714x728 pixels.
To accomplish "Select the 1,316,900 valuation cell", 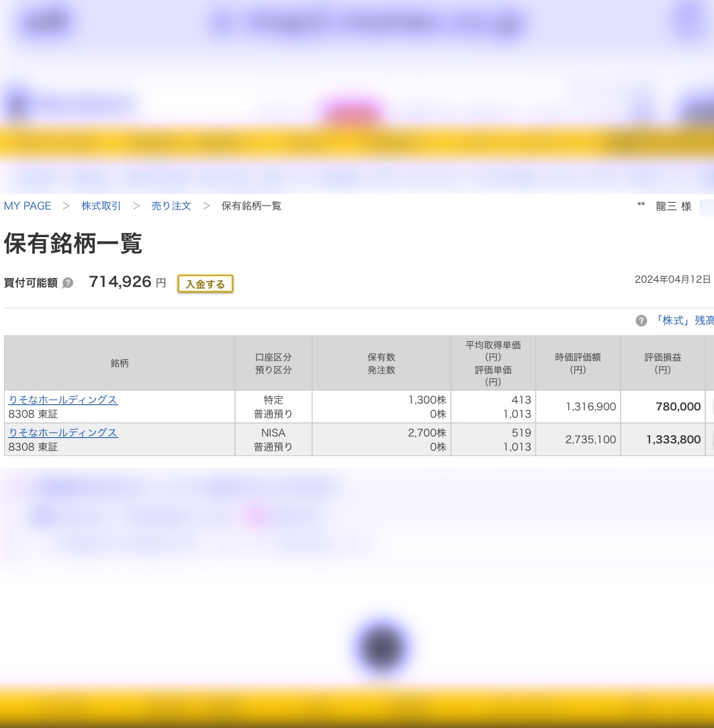I will pos(590,407).
